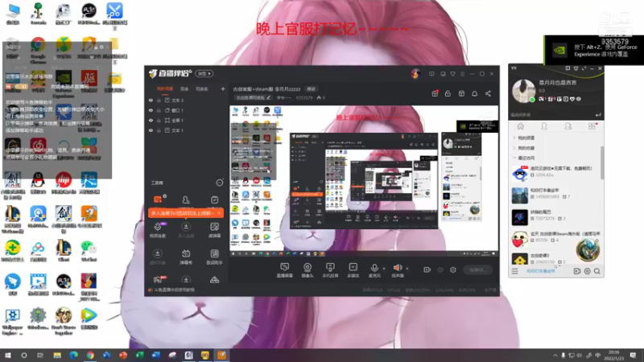Open the skin shirt icon in title bar

point(452,74)
